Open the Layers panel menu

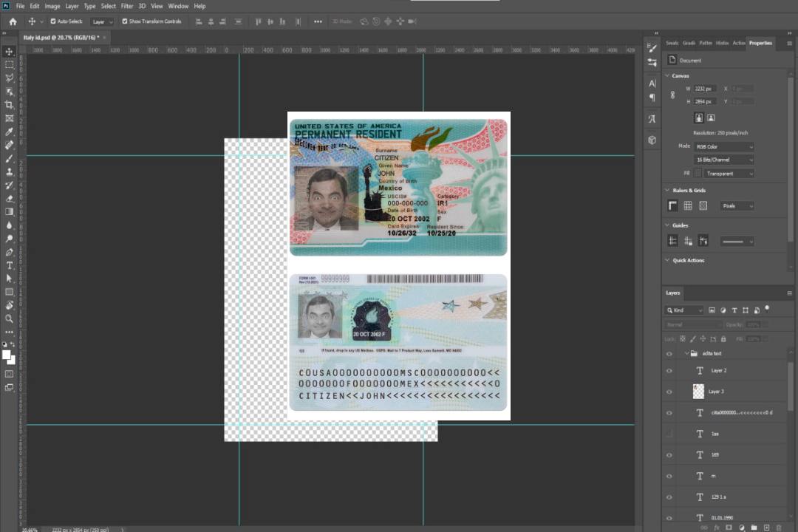point(789,293)
